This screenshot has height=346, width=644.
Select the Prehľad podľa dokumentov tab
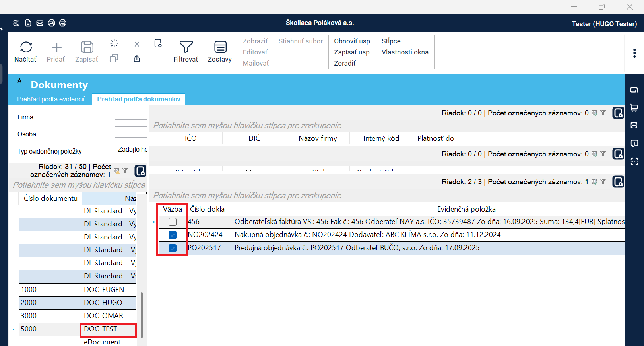point(138,99)
